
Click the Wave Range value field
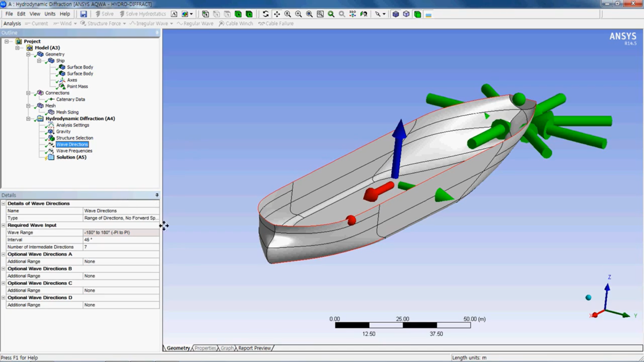click(x=121, y=233)
